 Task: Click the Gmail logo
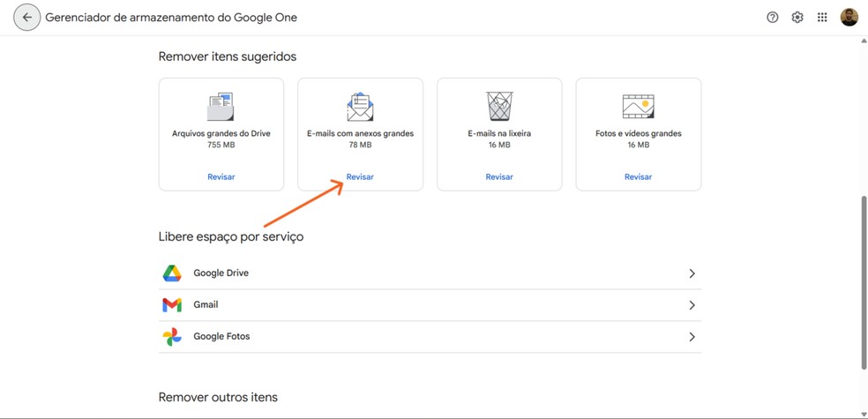click(x=172, y=305)
